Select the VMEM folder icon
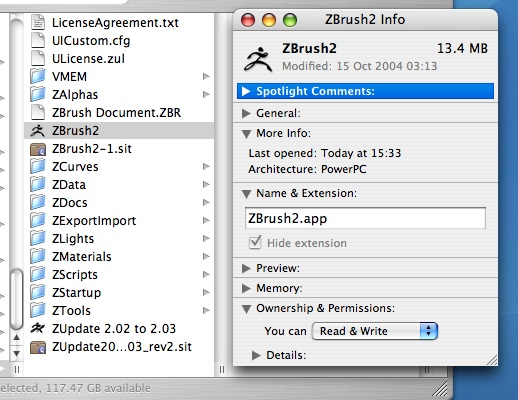This screenshot has height=400, width=518. point(38,76)
